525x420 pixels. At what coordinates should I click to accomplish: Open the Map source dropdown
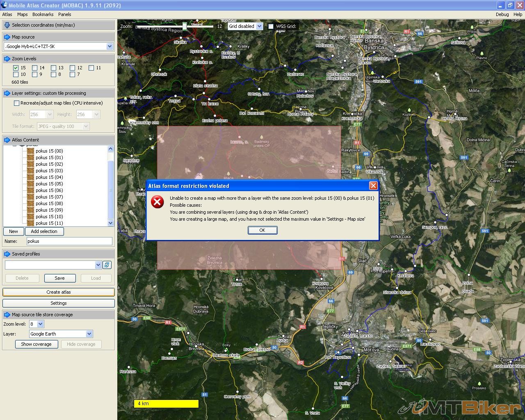110,46
